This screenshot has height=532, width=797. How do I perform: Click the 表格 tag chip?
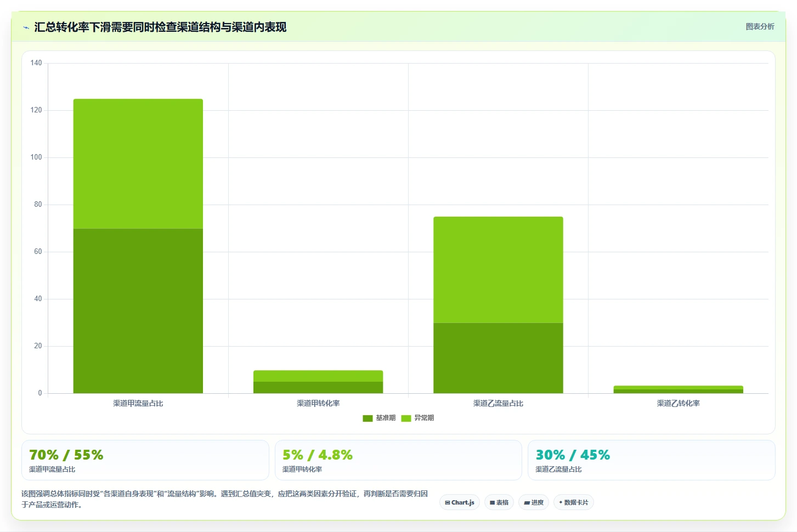499,502
